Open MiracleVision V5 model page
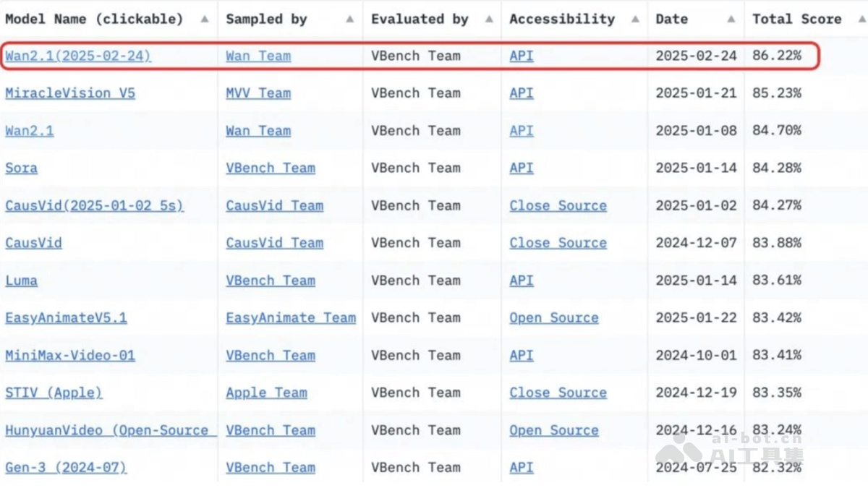This screenshot has width=868, height=488. [70, 93]
